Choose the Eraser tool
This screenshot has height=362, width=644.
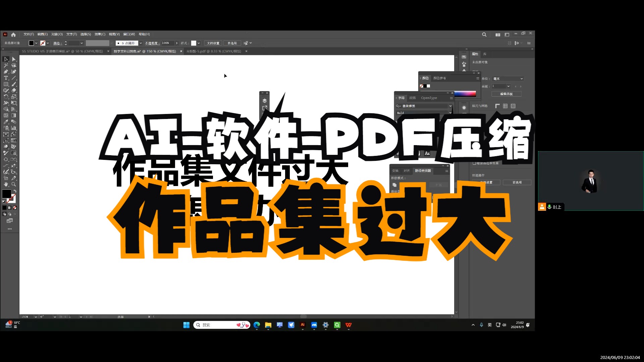pos(14,89)
